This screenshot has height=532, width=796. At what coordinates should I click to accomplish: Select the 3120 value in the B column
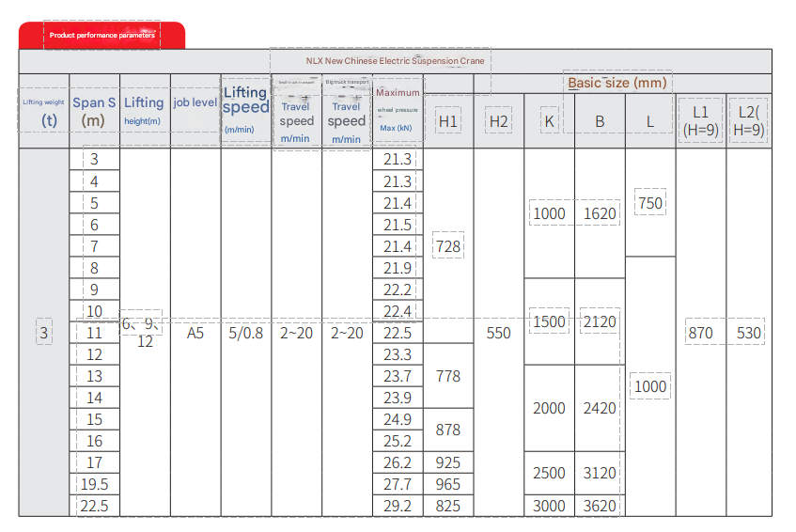pyautogui.click(x=600, y=473)
